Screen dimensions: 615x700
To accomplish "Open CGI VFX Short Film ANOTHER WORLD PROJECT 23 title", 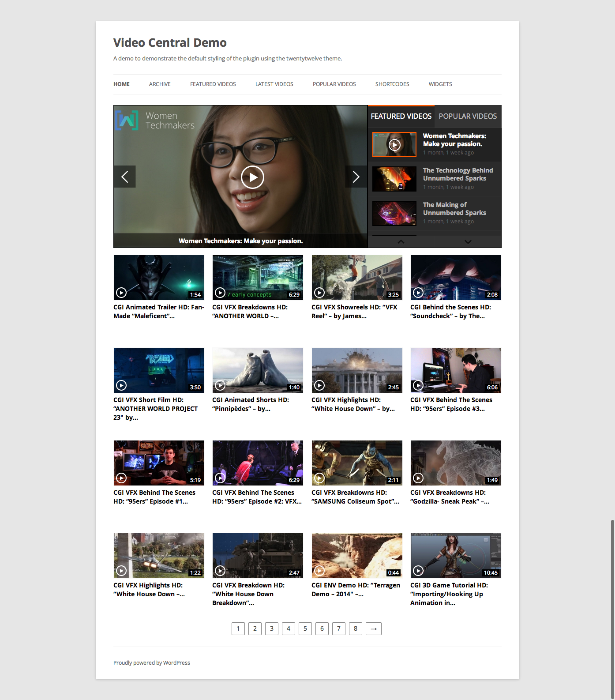I will 155,409.
